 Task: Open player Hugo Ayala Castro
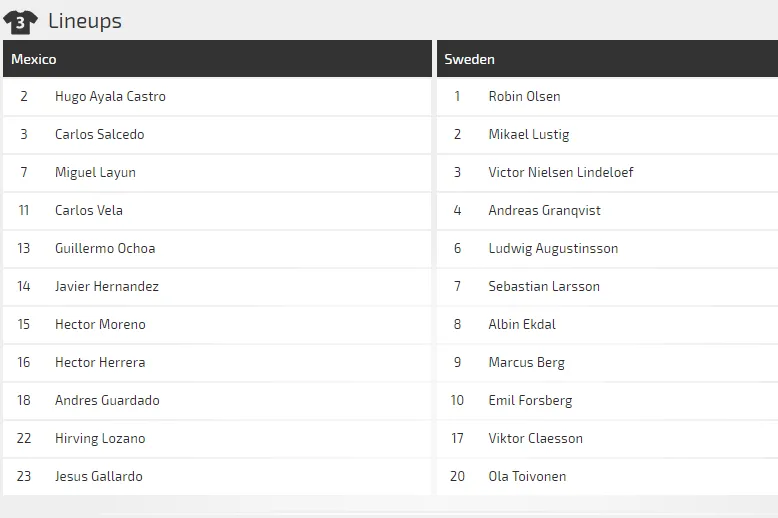tap(110, 97)
